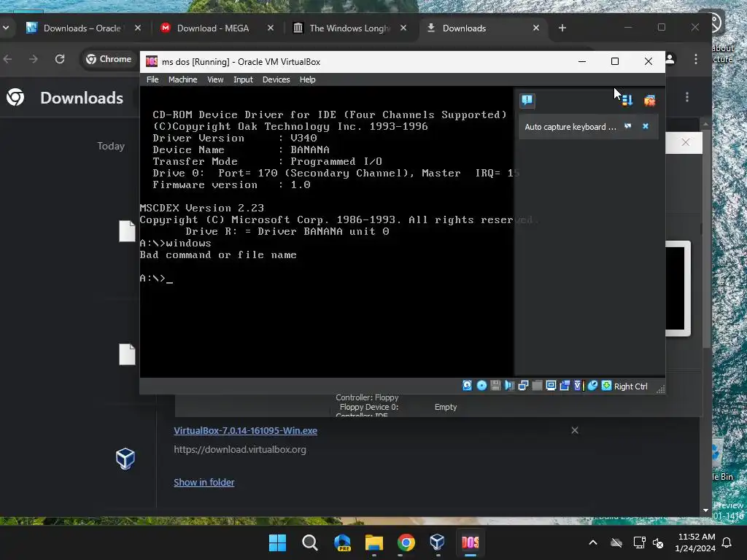Show hidden system tray icons
This screenshot has height=560, width=747.
pos(593,542)
